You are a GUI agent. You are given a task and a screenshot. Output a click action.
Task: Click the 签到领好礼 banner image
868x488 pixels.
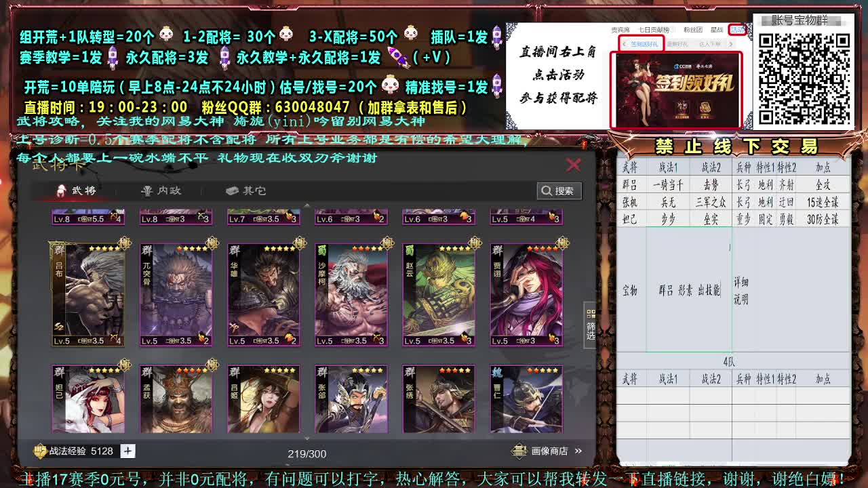pos(677,90)
